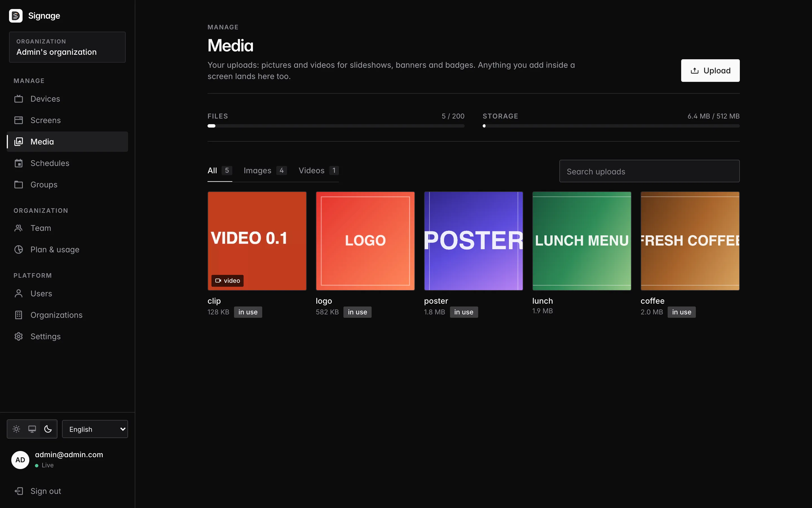The image size is (812, 508).
Task: Open the FRESH COFFEE thumbnail
Action: point(690,241)
